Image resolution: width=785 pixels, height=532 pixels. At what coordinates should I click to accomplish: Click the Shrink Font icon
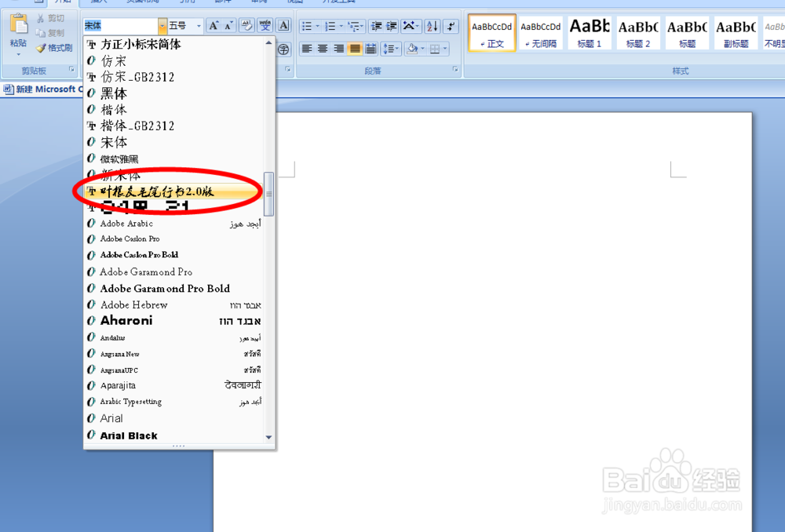click(228, 26)
